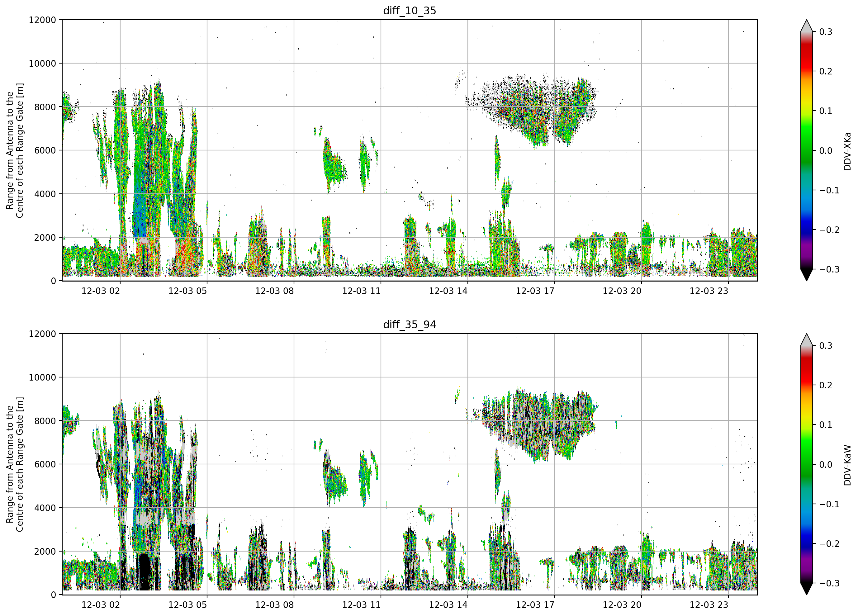
Task: Select '12-03 17' x-tick under diff_10_35 plot
Action: click(535, 291)
